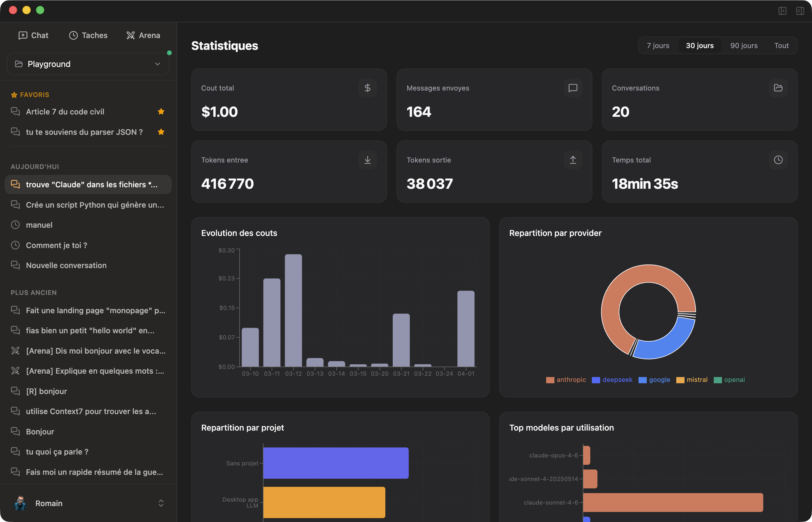
Task: Open the Romain account menu
Action: click(88, 503)
